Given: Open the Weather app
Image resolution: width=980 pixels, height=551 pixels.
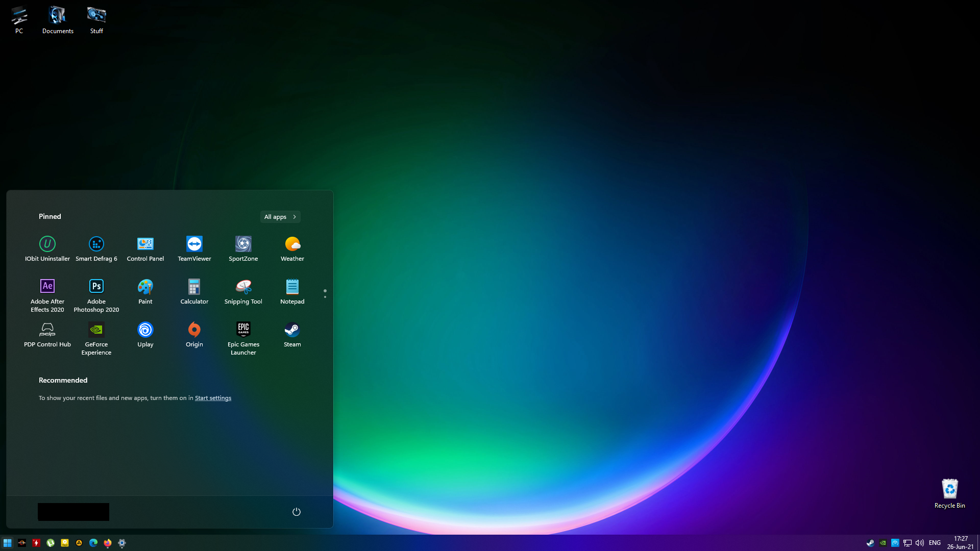Looking at the screenshot, I should click(x=292, y=248).
